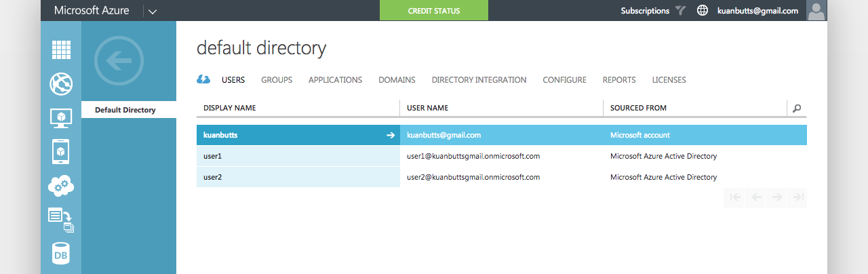Click the back arrow circle button
The image size is (868, 274).
(119, 61)
